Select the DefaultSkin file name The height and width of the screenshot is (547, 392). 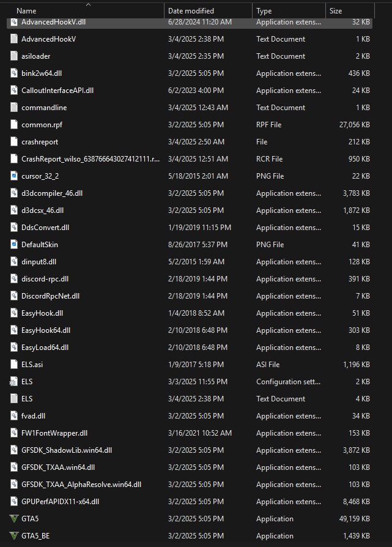[40, 245]
